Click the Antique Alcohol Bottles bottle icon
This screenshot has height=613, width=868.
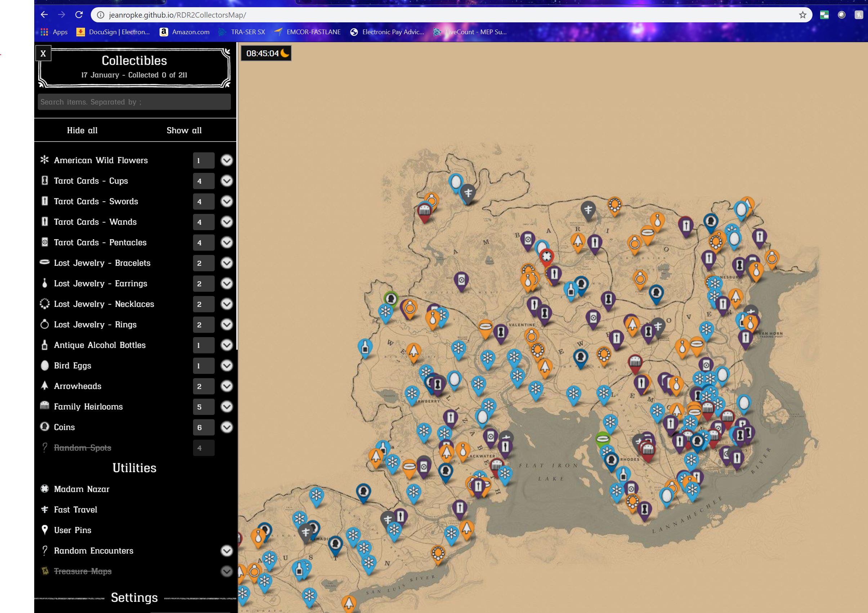tap(45, 345)
